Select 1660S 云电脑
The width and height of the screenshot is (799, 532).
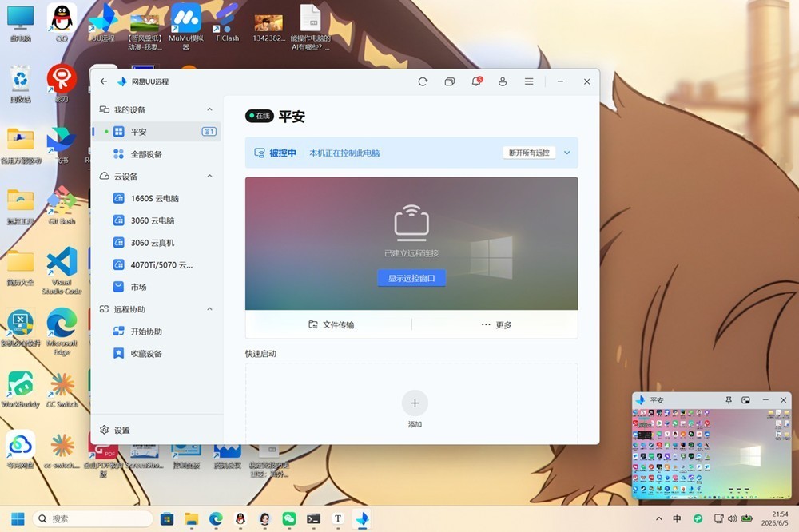[157, 198]
